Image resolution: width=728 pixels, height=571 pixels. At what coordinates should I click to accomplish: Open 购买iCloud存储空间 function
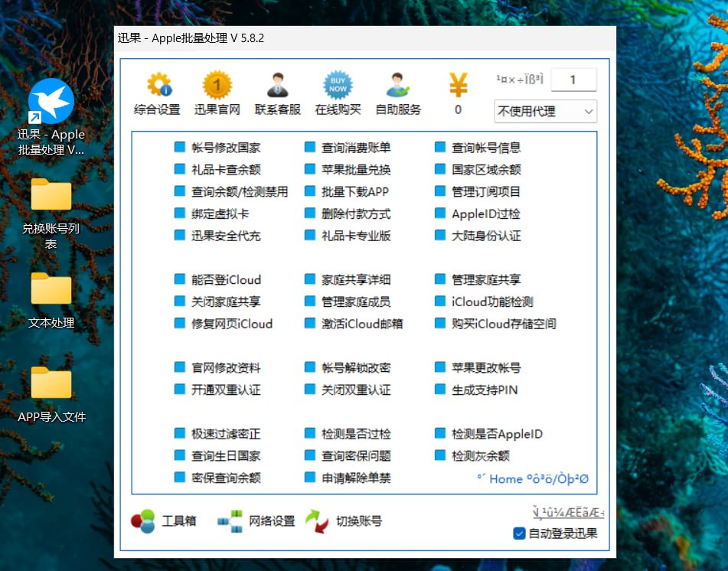504,324
